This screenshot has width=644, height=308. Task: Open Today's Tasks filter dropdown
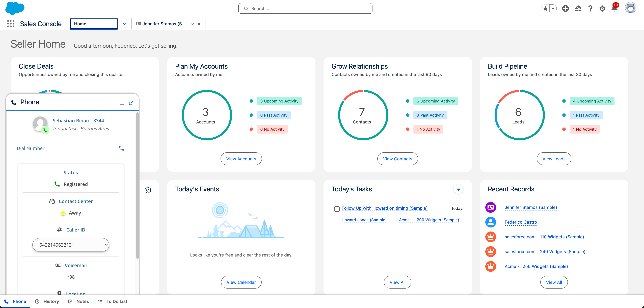pyautogui.click(x=458, y=189)
